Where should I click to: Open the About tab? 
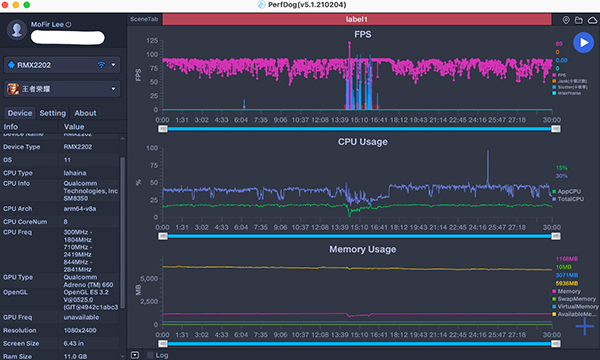tap(85, 113)
